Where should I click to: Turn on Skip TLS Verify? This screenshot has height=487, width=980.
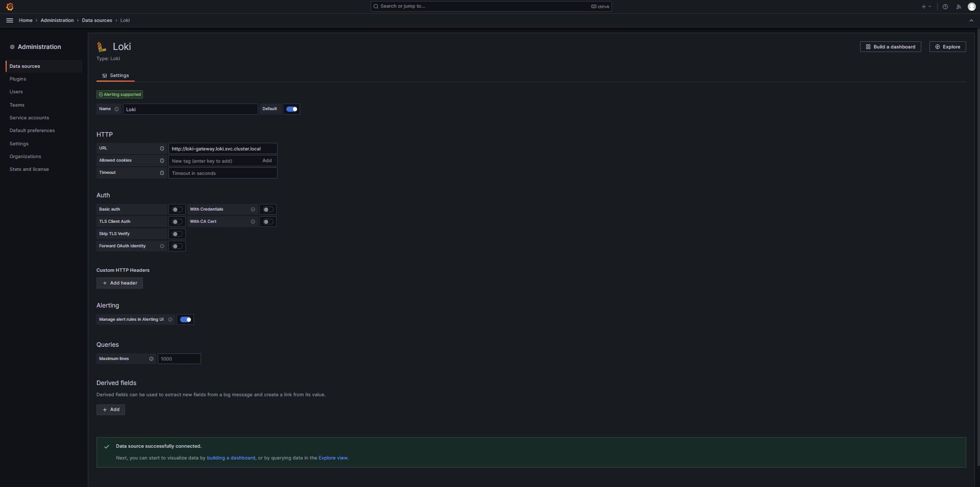[177, 234]
